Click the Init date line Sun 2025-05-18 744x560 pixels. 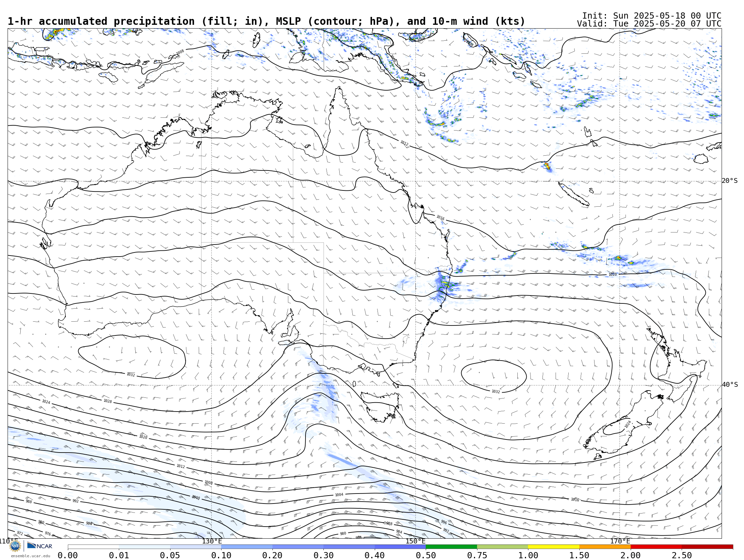(652, 16)
